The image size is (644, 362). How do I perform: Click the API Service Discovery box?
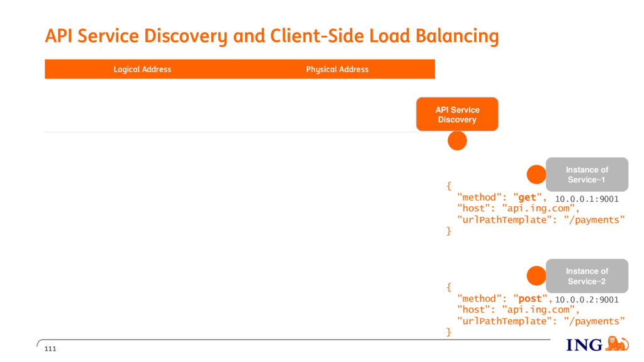pyautogui.click(x=457, y=114)
